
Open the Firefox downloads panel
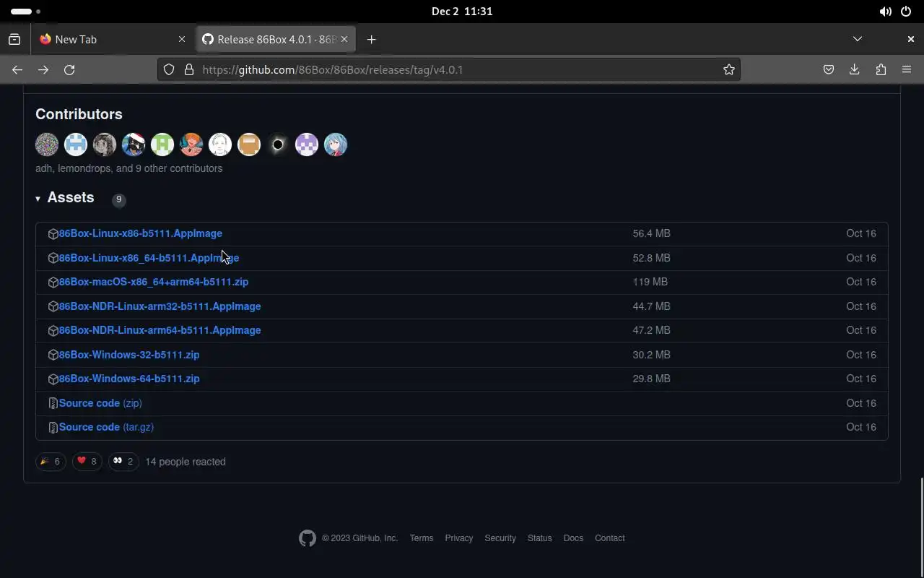pos(855,69)
